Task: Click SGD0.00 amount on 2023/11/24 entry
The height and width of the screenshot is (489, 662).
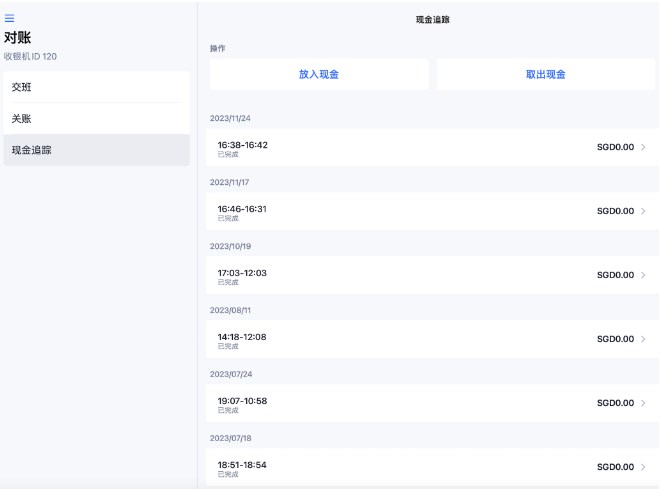Action: [x=615, y=147]
